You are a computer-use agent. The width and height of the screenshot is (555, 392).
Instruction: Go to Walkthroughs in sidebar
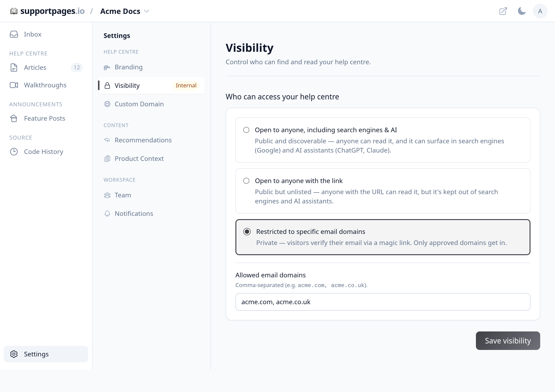click(46, 85)
